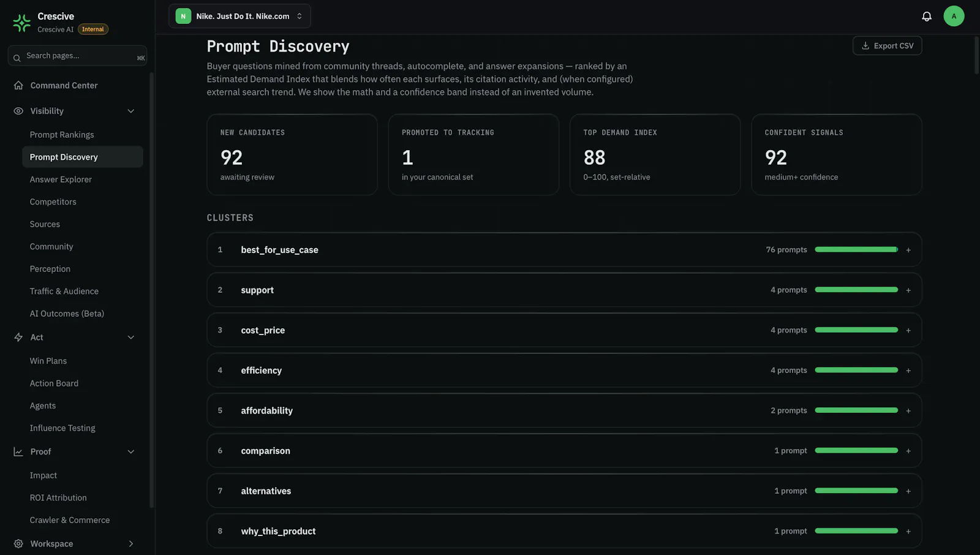The image size is (980, 555).
Task: Click the "why_this_product" cluster name
Action: (x=278, y=531)
